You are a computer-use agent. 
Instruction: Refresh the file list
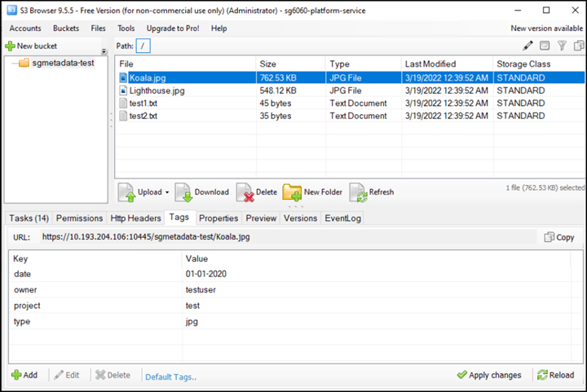(x=372, y=192)
